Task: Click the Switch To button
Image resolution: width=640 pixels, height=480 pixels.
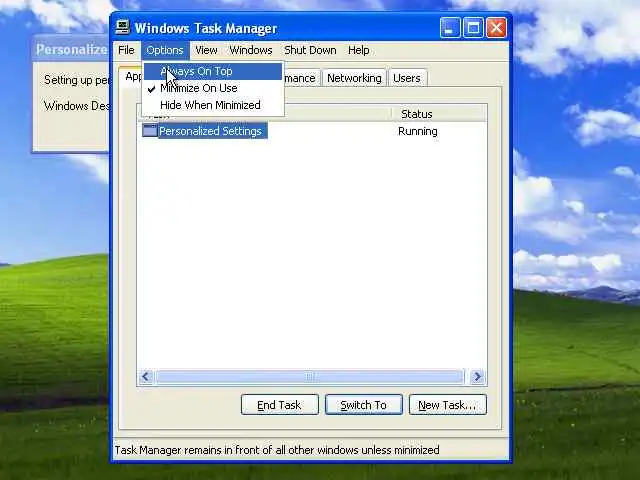Action: point(364,405)
